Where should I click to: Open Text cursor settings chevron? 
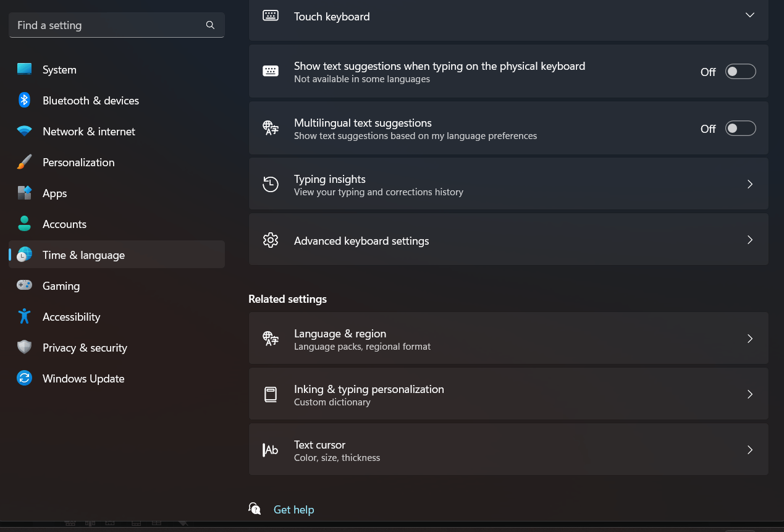(x=749, y=450)
